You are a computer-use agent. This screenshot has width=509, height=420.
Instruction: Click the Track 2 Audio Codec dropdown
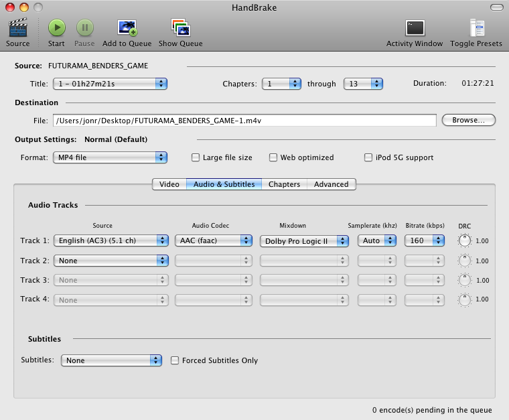coord(214,261)
